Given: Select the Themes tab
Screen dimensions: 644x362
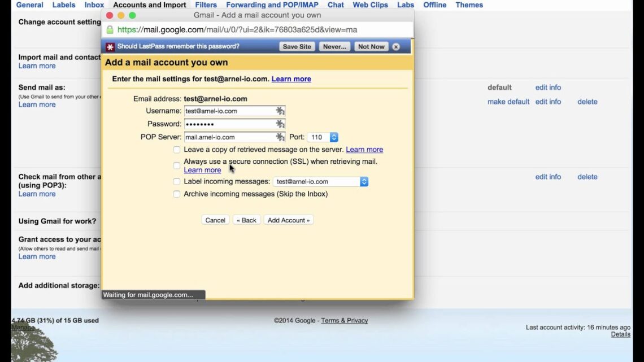Looking at the screenshot, I should point(469,5).
